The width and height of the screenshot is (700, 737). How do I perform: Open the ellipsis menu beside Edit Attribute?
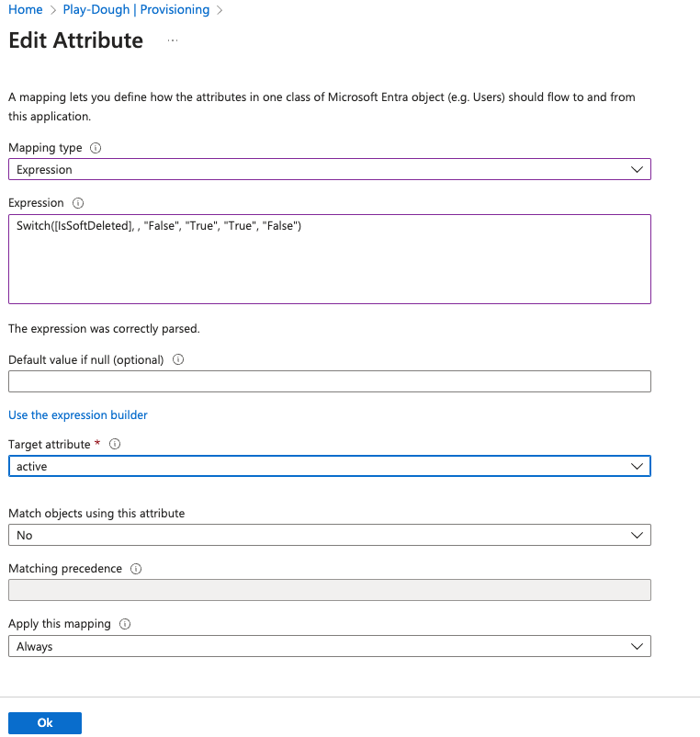[173, 40]
